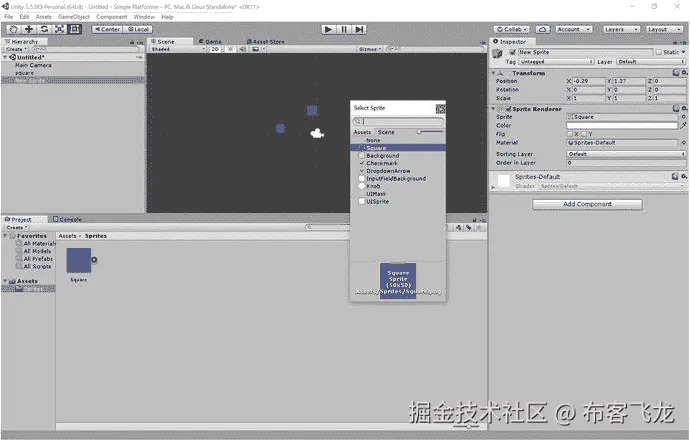Toggle scene lighting icon in Scene toolbar
Image resolution: width=690 pixels, height=441 pixels.
tap(230, 49)
